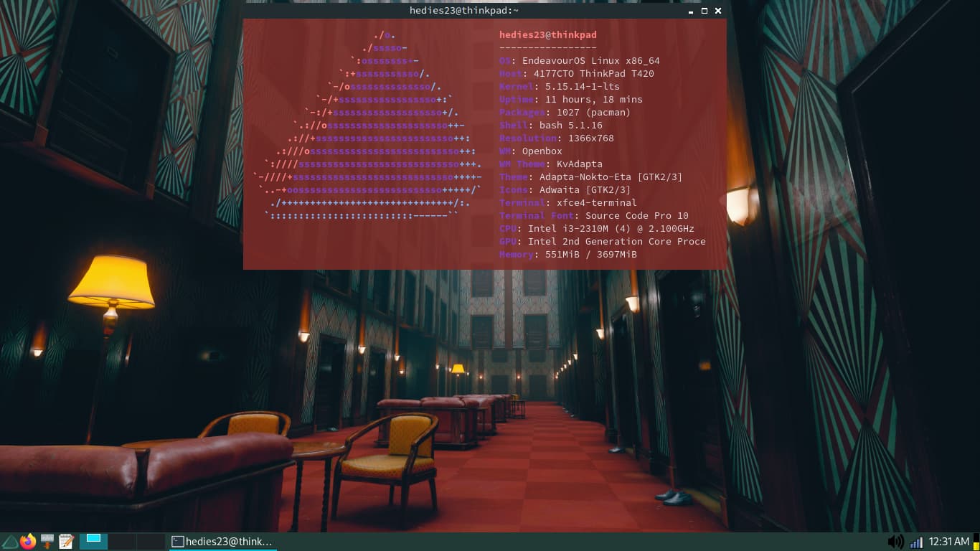Click the Uptime line 11 hours, 18 mins
The width and height of the screenshot is (980, 551).
[x=571, y=100]
